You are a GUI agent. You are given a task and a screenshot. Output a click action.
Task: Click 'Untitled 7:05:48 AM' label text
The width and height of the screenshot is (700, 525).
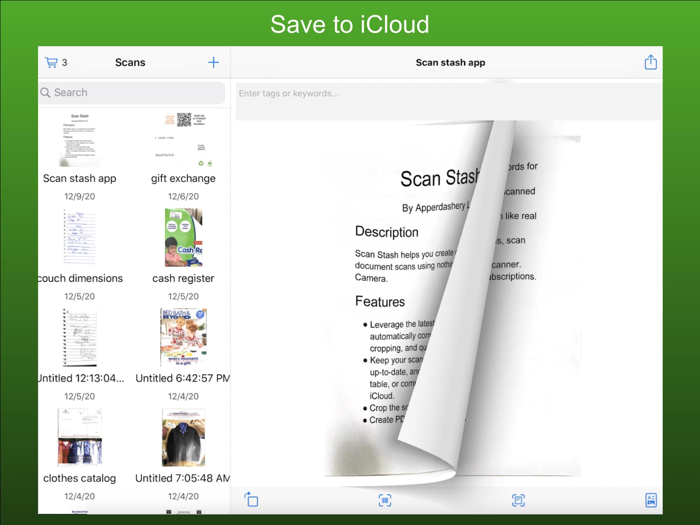point(183,478)
